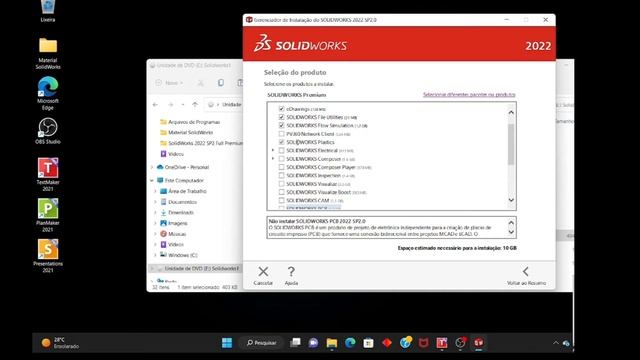Image resolution: width=640 pixels, height=360 pixels.
Task: Show hidden system tray icons
Action: (x=556, y=343)
